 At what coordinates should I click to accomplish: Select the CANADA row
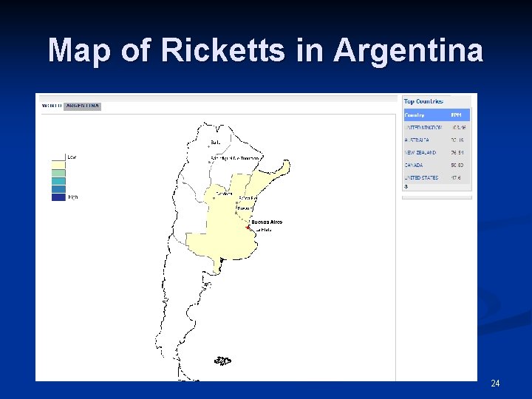tap(437, 166)
